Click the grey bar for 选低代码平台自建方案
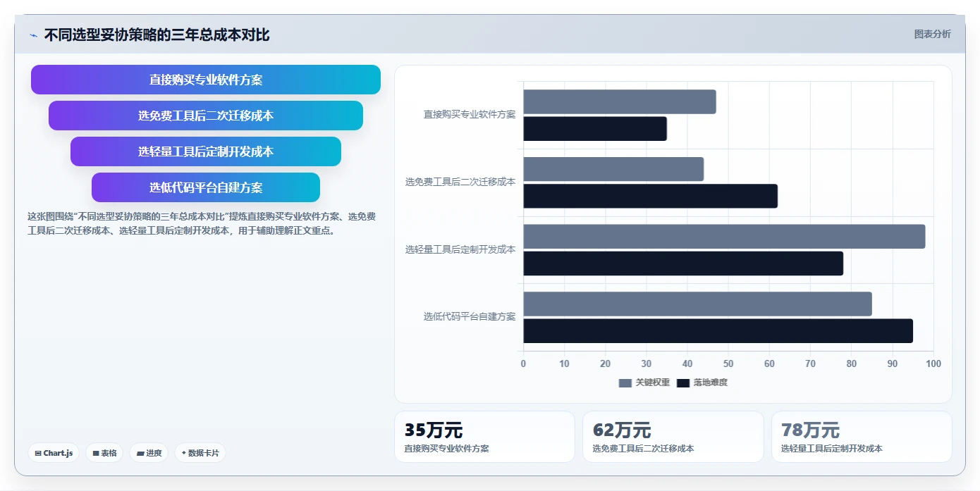This screenshot has width=980, height=491. click(697, 304)
